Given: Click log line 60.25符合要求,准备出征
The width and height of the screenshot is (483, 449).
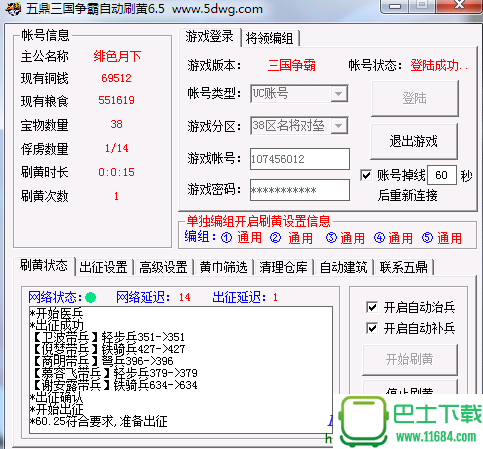Looking at the screenshot, I should [x=99, y=422].
